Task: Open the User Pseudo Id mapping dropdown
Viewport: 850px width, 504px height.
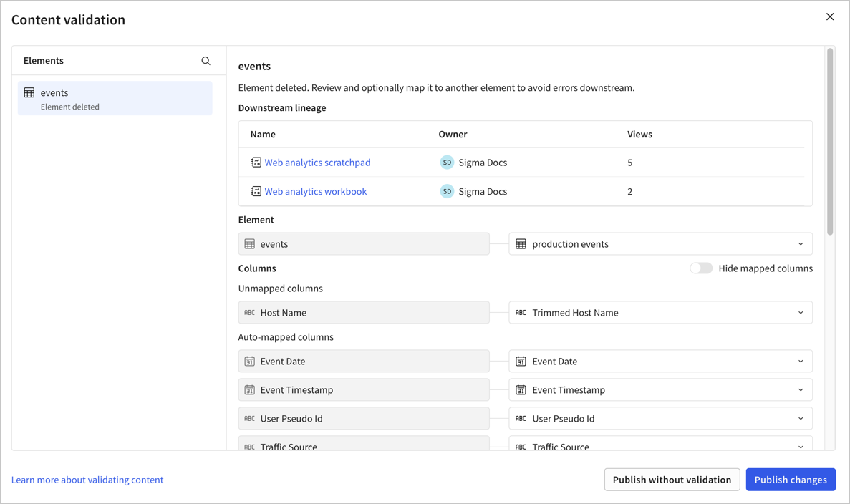Action: pyautogui.click(x=801, y=418)
